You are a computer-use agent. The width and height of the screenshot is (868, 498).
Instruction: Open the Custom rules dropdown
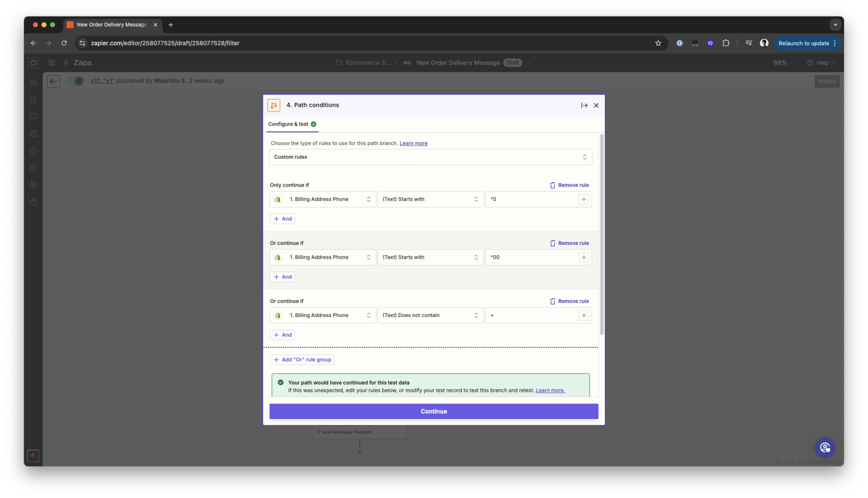[x=430, y=157]
